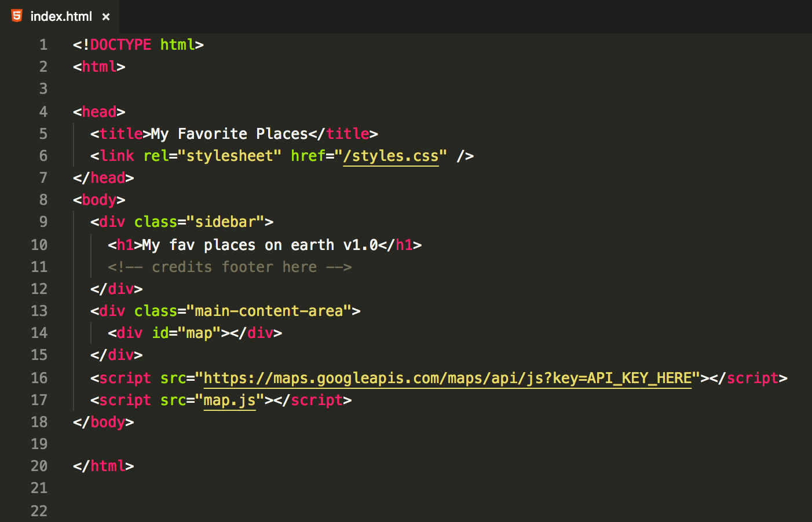Click the credits footer here comment
Viewport: 812px width, 522px height.
tap(230, 267)
